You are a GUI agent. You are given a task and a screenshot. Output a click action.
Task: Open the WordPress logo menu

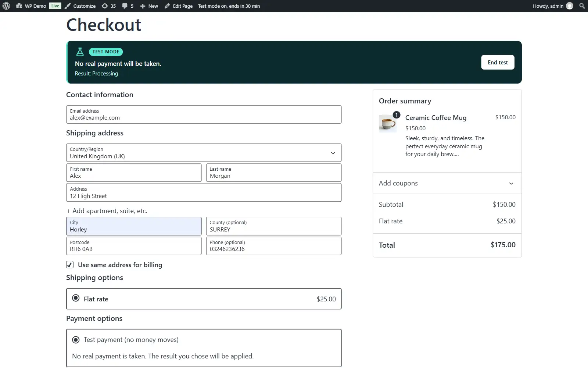(6, 6)
